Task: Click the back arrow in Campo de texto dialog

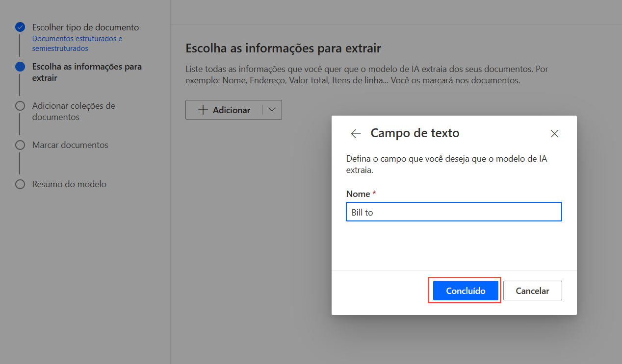Action: coord(356,134)
